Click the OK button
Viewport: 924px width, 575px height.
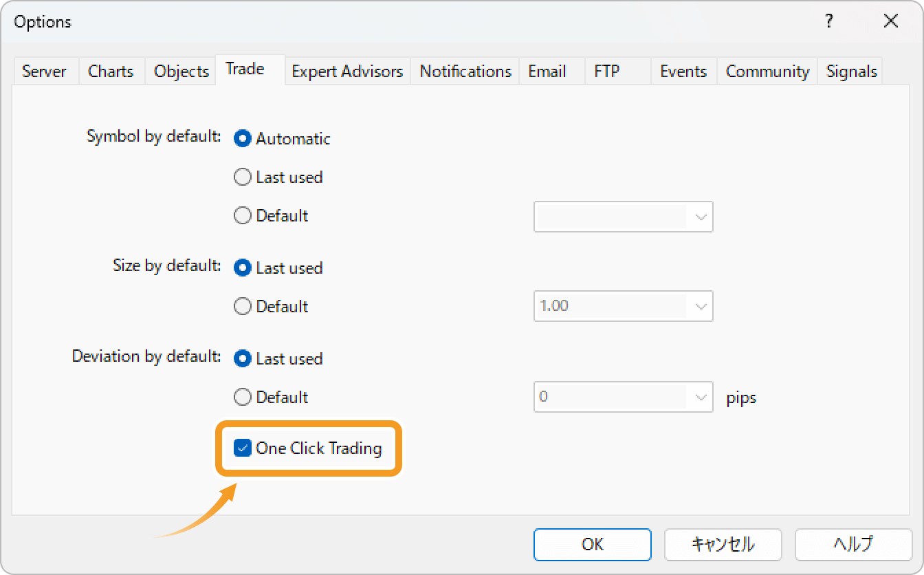(592, 544)
